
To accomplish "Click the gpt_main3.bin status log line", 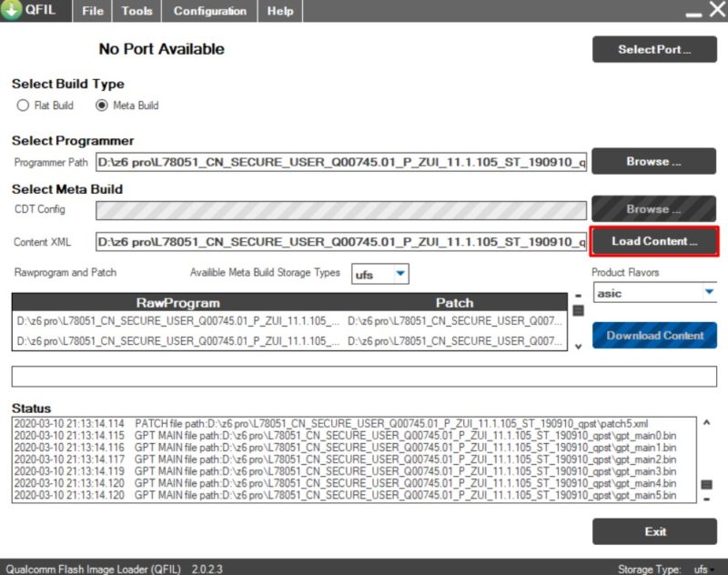I will coord(345,471).
